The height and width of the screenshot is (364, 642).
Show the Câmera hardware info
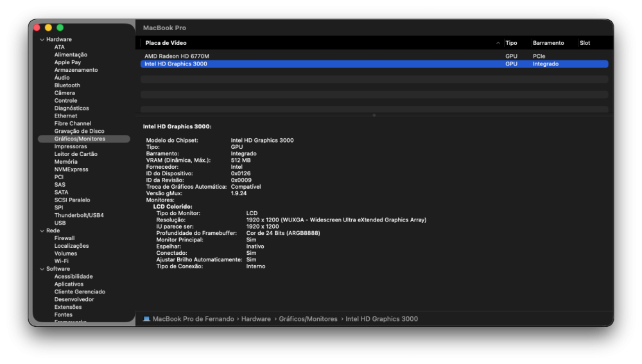[64, 93]
